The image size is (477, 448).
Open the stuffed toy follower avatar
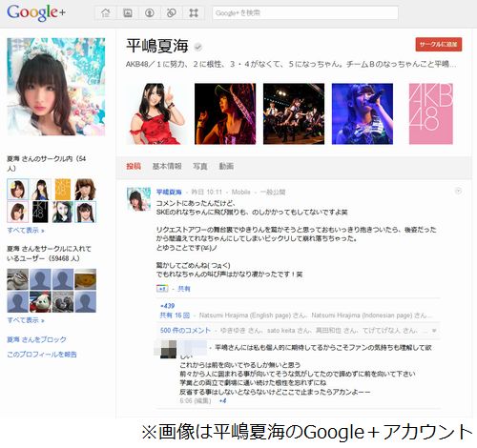[40, 302]
